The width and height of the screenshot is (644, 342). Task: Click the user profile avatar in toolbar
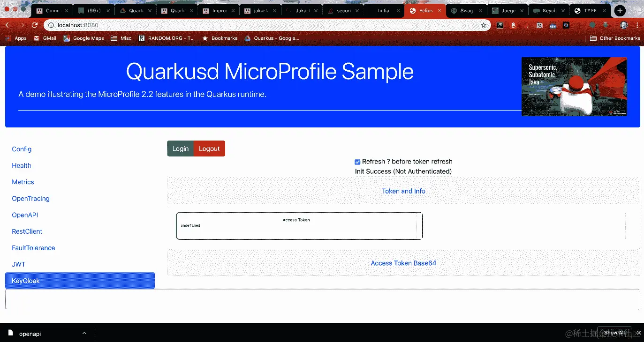coord(624,25)
